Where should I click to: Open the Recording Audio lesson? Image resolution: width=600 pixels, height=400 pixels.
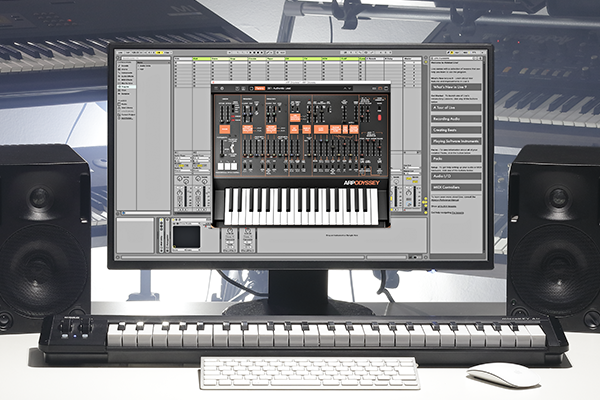pos(456,119)
